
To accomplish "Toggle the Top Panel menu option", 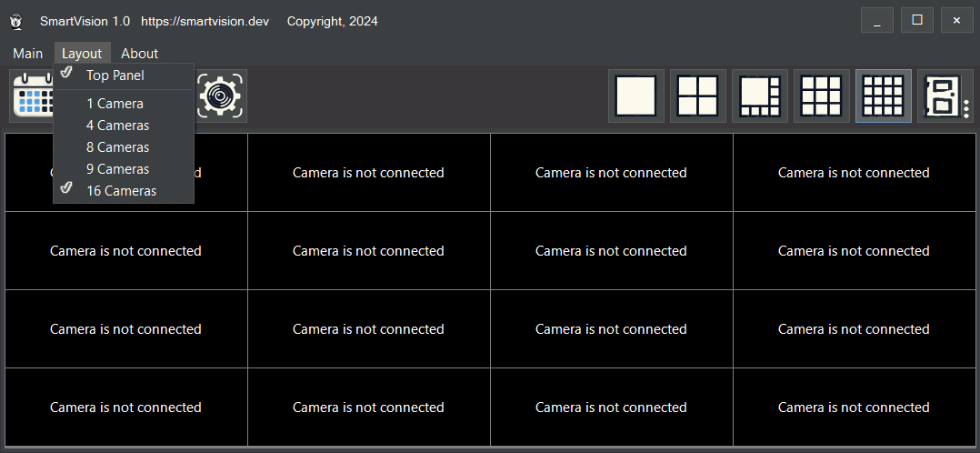I will 115,75.
